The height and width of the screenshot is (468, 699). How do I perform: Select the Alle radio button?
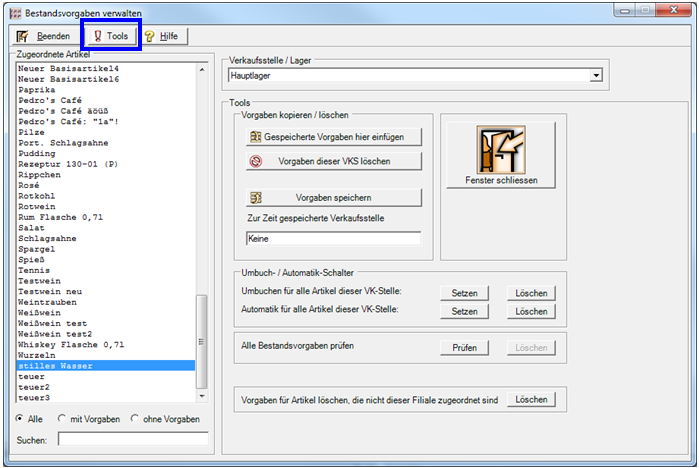20,419
